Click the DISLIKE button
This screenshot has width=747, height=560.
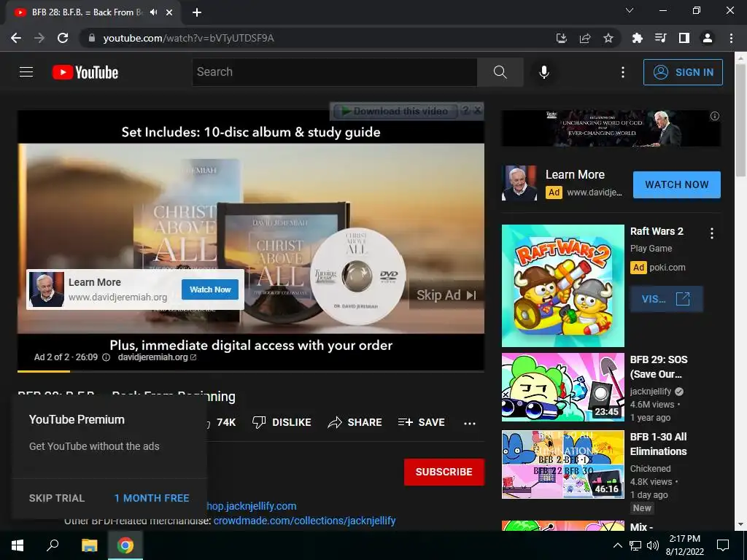282,422
